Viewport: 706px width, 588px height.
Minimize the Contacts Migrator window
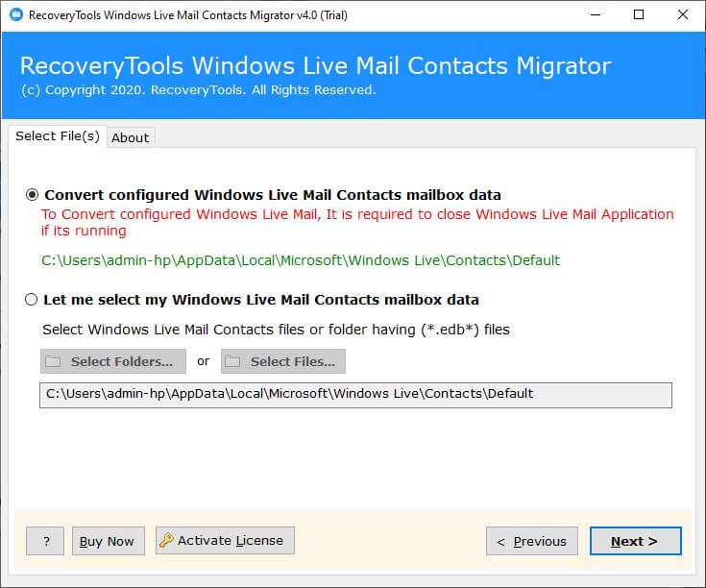[x=595, y=14]
